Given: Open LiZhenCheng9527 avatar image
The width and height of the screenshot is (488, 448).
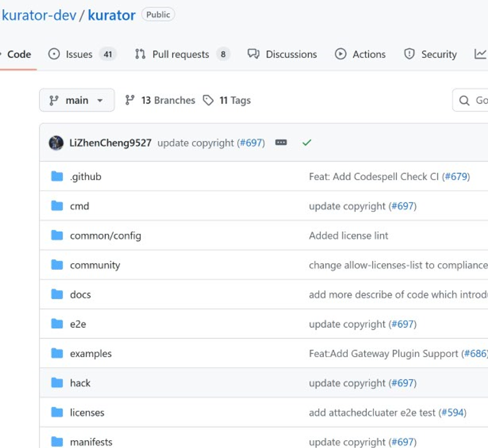Looking at the screenshot, I should click(56, 143).
